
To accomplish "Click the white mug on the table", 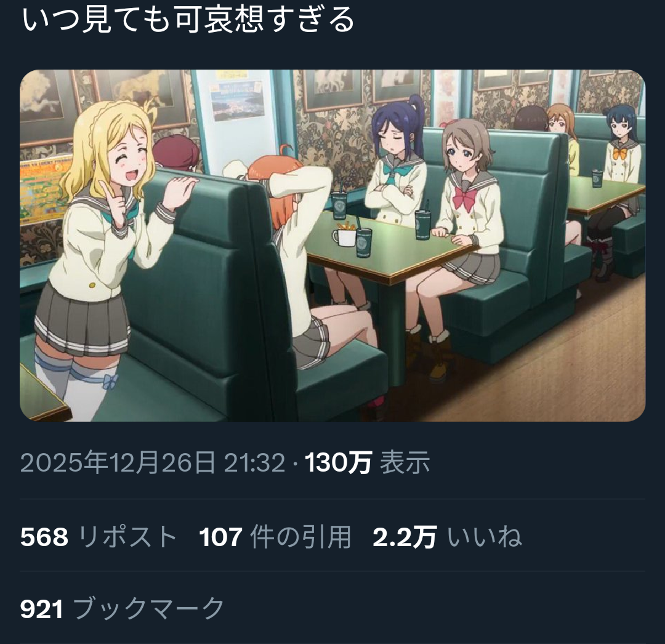I will tap(344, 238).
